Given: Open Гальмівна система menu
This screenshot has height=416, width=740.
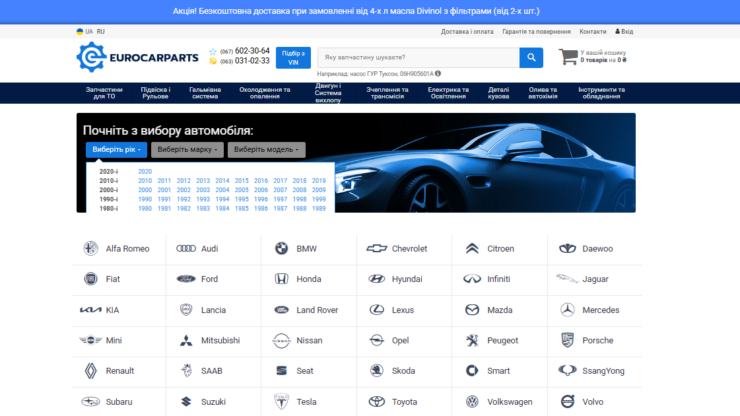Looking at the screenshot, I should (x=205, y=93).
